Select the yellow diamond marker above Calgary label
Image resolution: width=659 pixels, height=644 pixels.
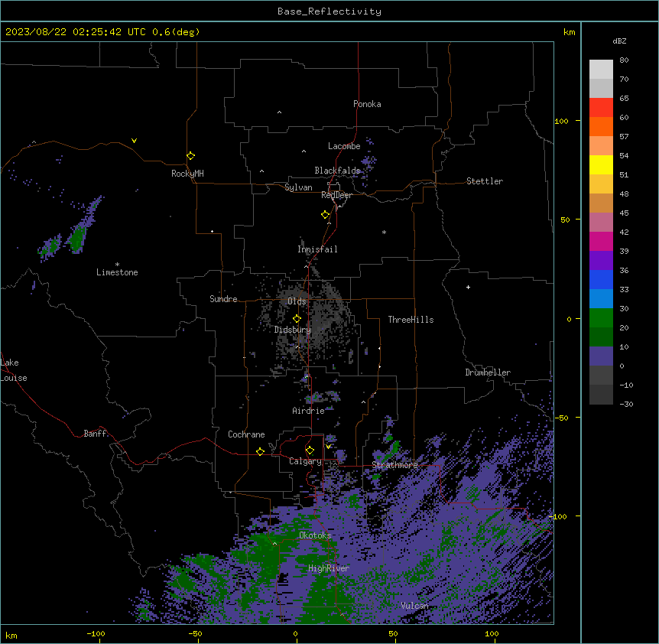[310, 450]
